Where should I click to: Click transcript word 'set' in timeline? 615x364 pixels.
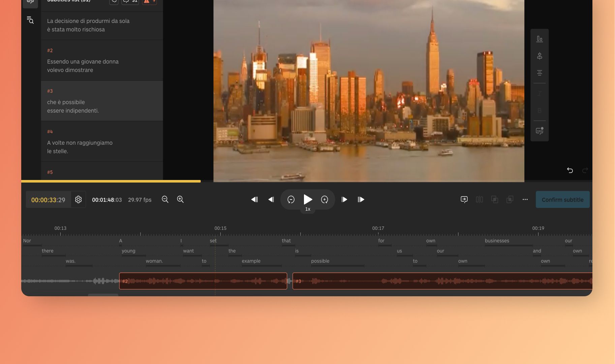(213, 241)
